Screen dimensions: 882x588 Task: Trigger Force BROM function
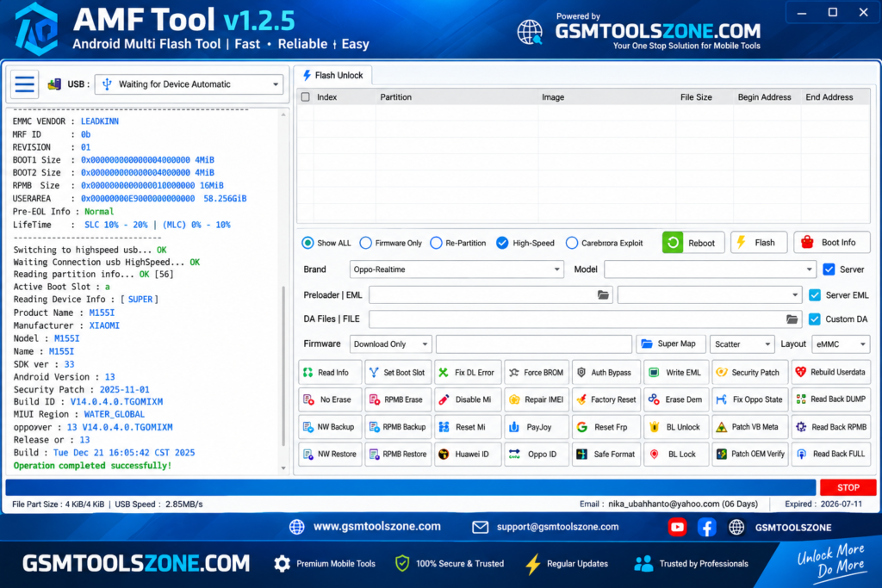[537, 372]
